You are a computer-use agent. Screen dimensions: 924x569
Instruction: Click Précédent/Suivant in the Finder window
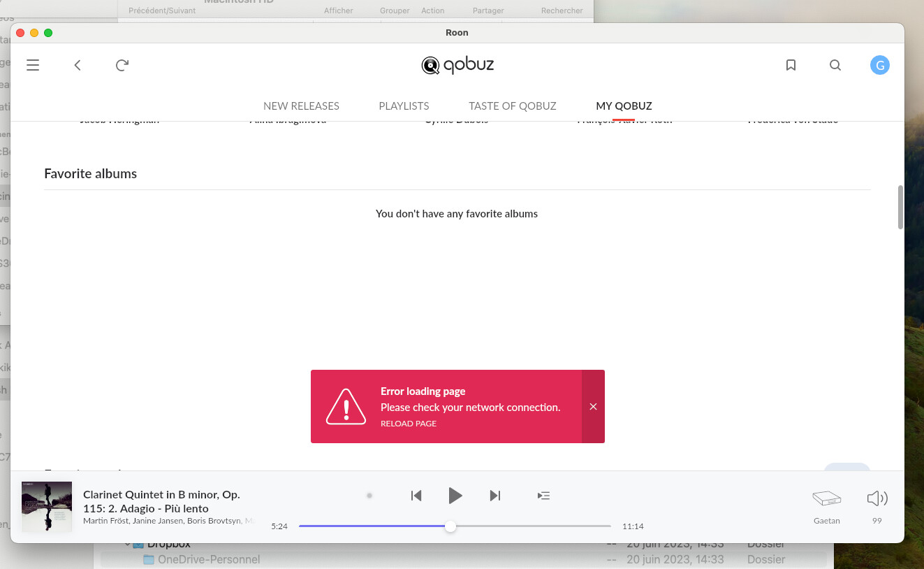pyautogui.click(x=162, y=10)
